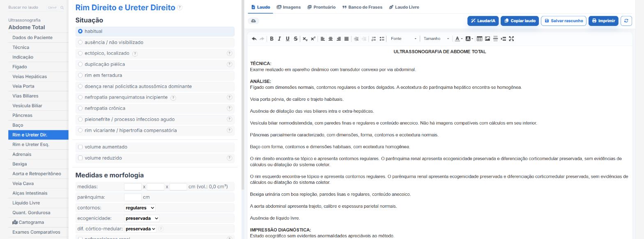
Task: Open help icon for nefropatia crônica row
Action: 230,108
